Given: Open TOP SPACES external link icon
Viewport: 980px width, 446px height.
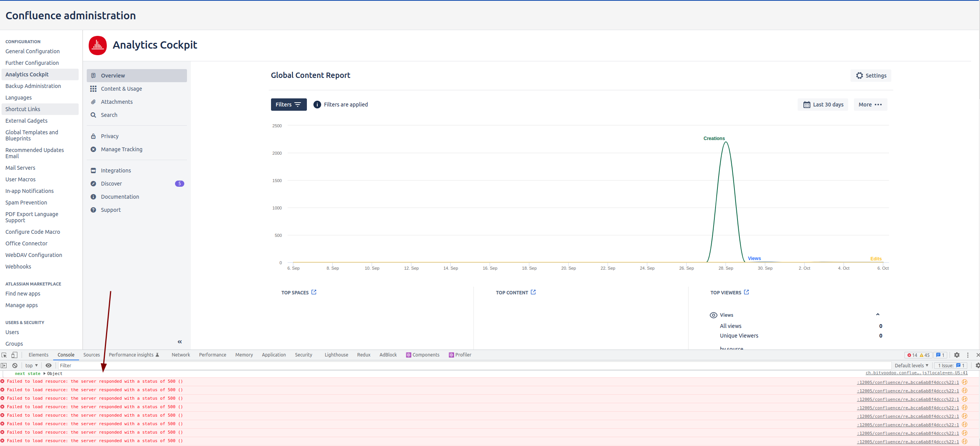Looking at the screenshot, I should [314, 292].
